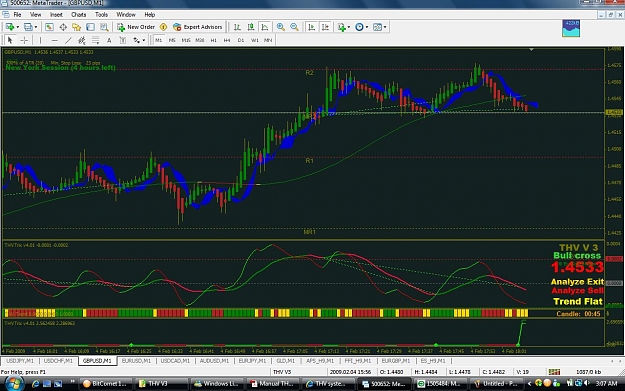This screenshot has height=391, width=625.
Task: Open the Charts menu
Action: click(79, 15)
